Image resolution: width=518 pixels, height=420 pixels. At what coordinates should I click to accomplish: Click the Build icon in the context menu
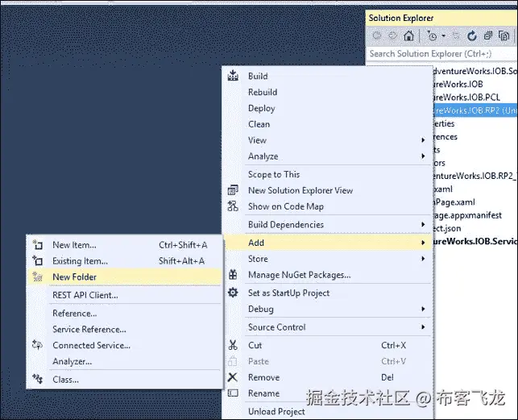pos(233,76)
